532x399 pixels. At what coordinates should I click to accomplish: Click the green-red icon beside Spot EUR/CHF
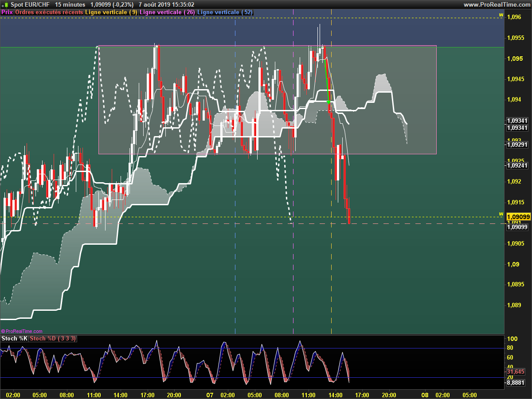click(4, 4)
